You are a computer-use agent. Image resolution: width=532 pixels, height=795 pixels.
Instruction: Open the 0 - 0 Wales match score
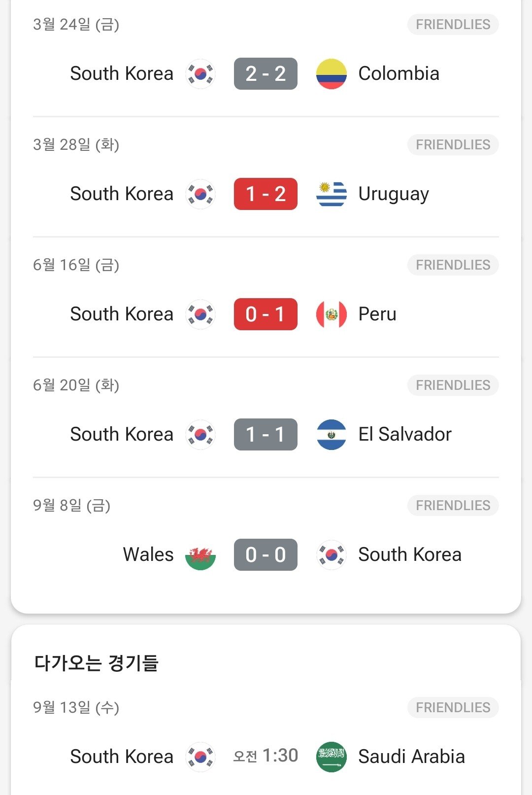(x=266, y=555)
